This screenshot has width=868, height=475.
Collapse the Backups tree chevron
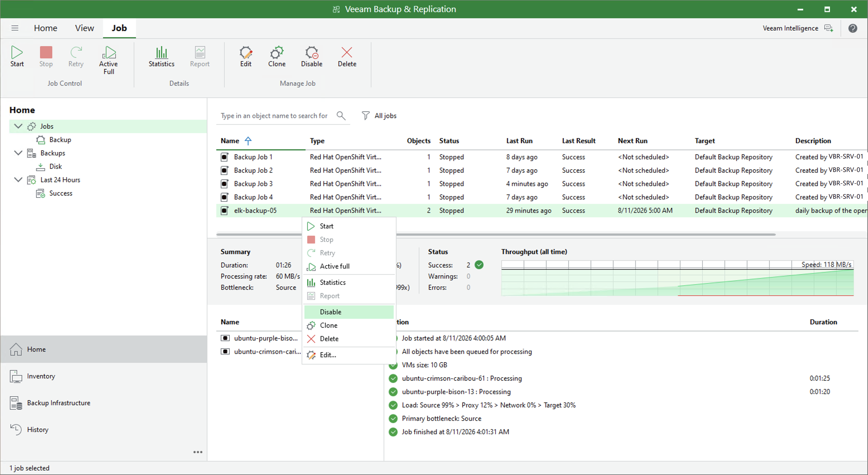click(x=18, y=153)
